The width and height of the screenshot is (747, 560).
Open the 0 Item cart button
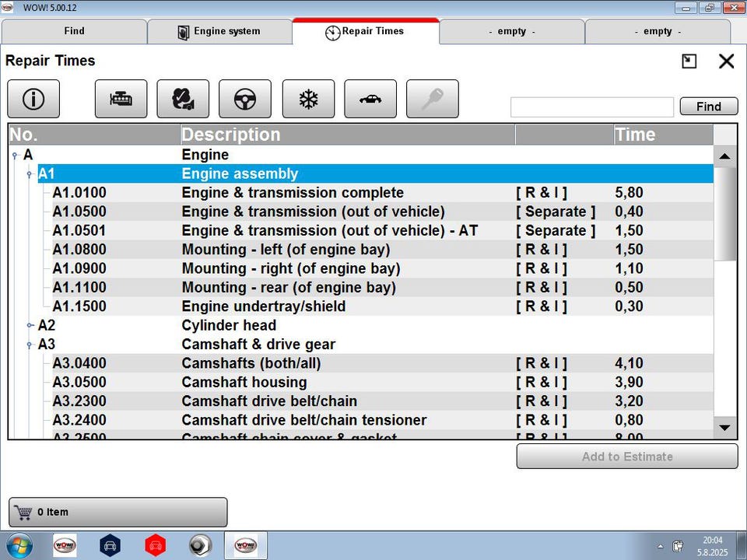(x=117, y=513)
